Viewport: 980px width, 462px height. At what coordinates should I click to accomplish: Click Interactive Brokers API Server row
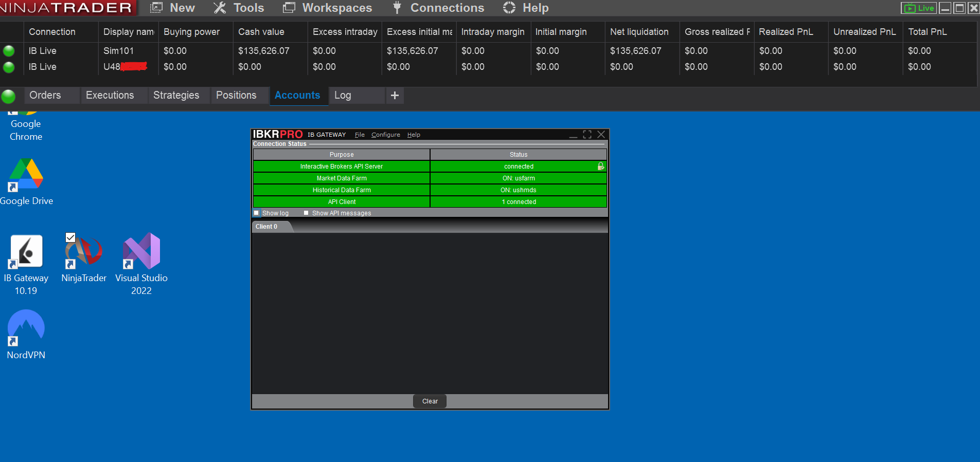click(x=430, y=166)
